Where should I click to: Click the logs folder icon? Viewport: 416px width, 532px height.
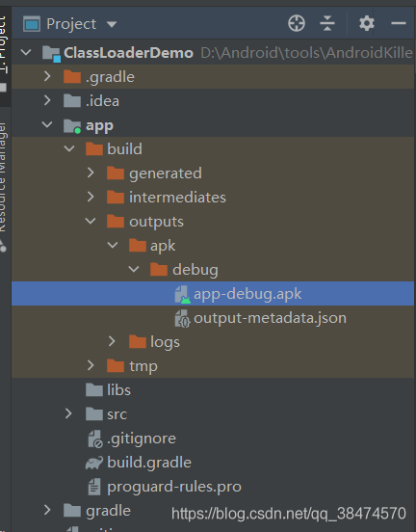(138, 342)
